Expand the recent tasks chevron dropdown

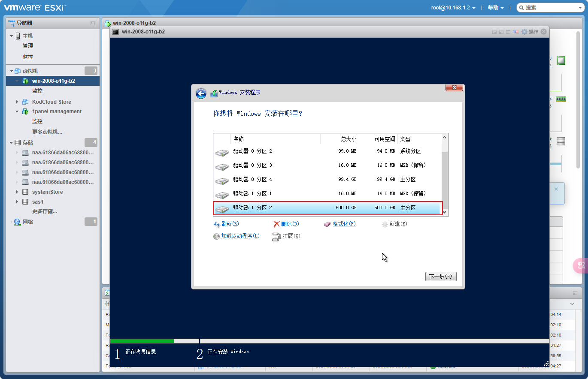[x=572, y=304]
